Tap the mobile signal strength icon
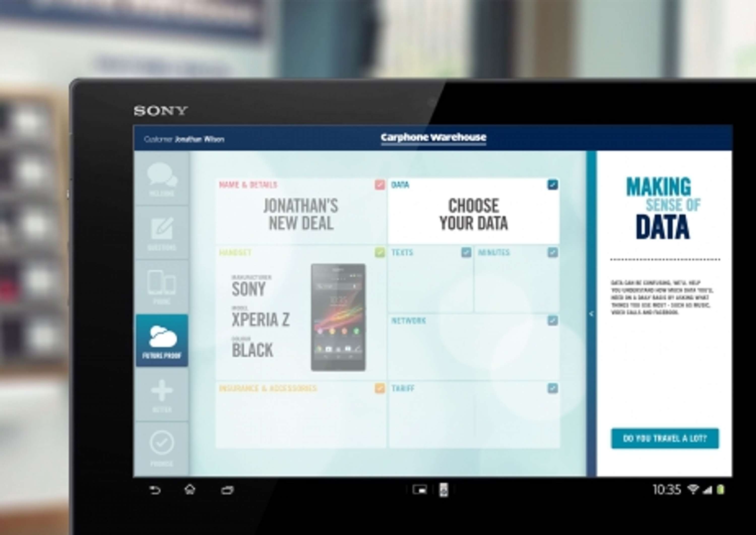Screen dimensions: 756x535 coord(707,490)
